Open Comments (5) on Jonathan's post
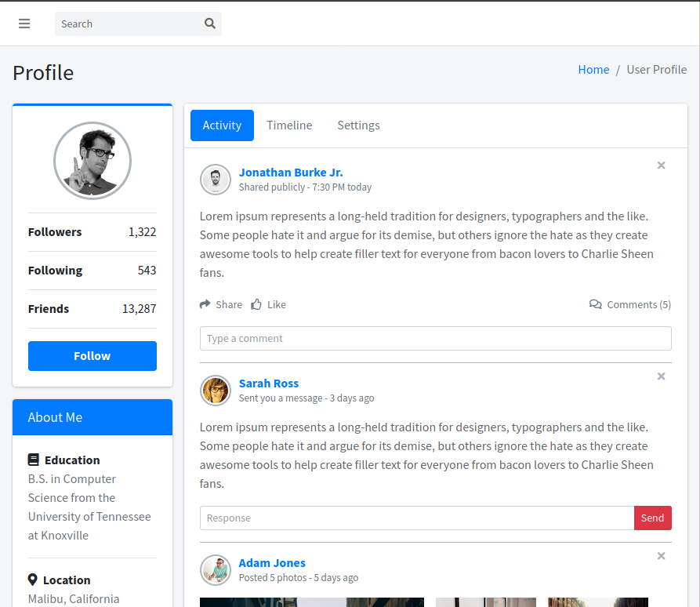The height and width of the screenshot is (607, 700). (x=630, y=304)
